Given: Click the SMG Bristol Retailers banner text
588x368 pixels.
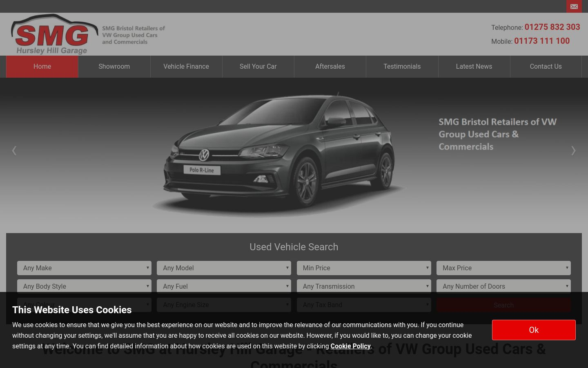Looking at the screenshot, I should coord(497,134).
